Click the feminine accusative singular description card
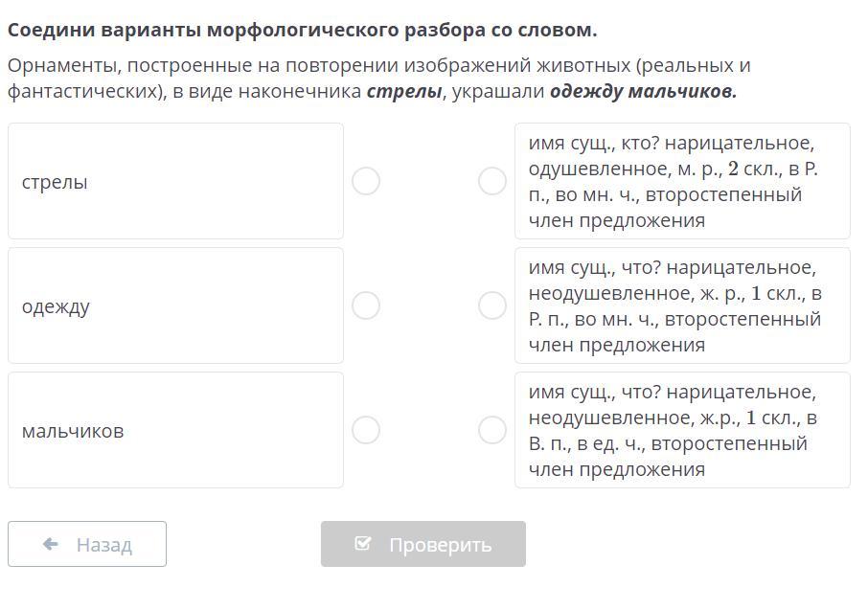This screenshot has width=868, height=610. [681, 430]
